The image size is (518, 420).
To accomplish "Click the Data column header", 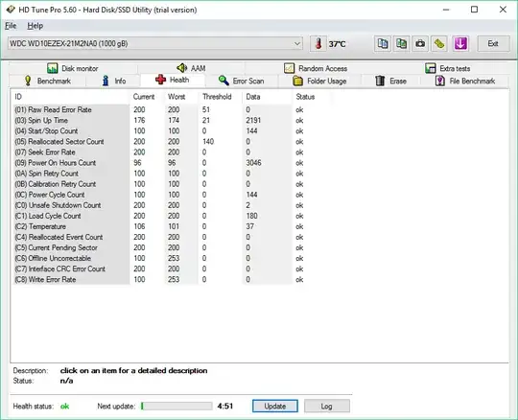I will [x=267, y=97].
